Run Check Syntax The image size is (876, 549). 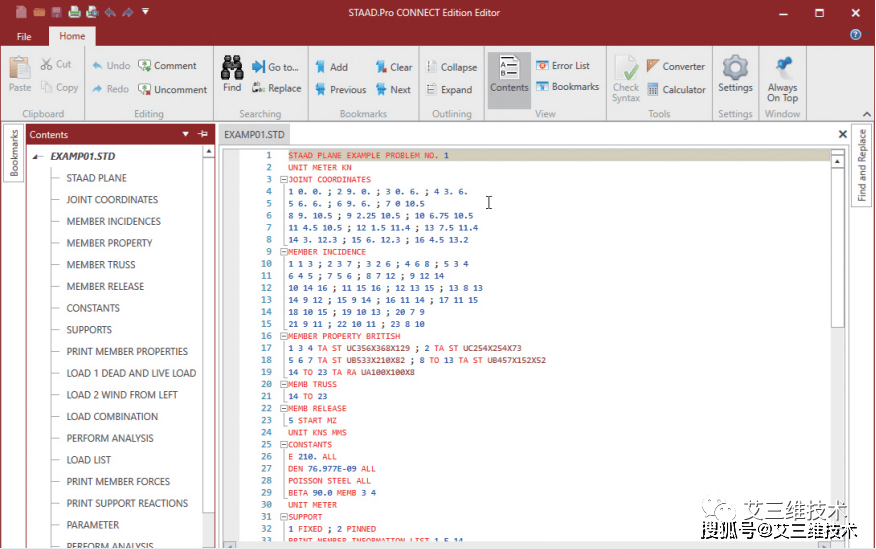(626, 79)
